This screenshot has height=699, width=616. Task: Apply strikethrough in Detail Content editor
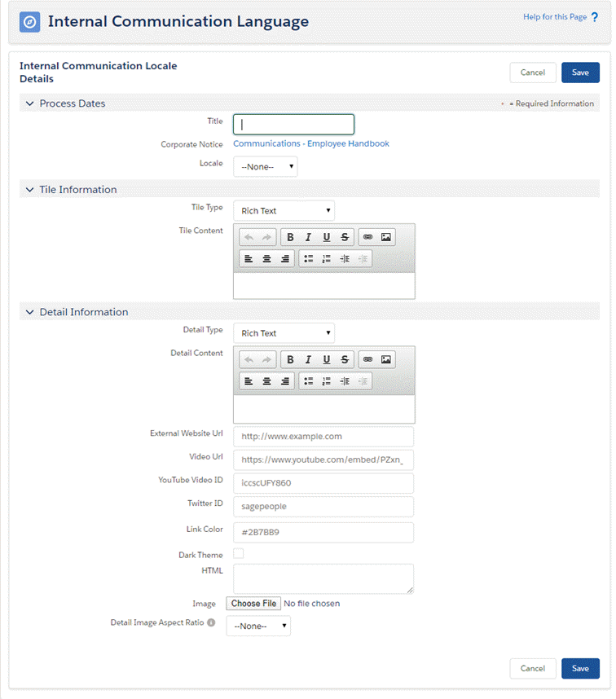(x=345, y=359)
